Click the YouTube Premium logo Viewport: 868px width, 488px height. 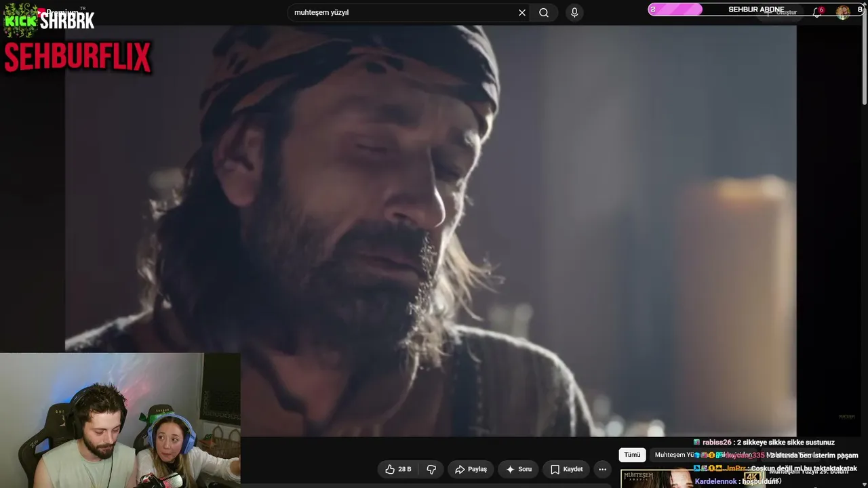click(x=58, y=12)
